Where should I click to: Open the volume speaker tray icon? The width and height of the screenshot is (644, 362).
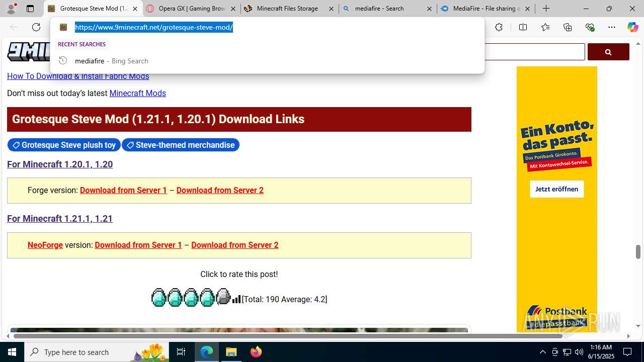(579, 352)
